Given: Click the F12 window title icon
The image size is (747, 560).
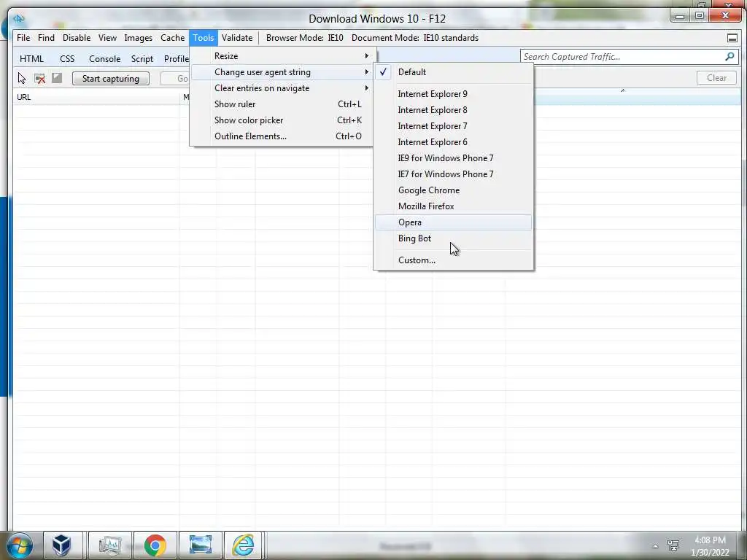Looking at the screenshot, I should [18, 18].
